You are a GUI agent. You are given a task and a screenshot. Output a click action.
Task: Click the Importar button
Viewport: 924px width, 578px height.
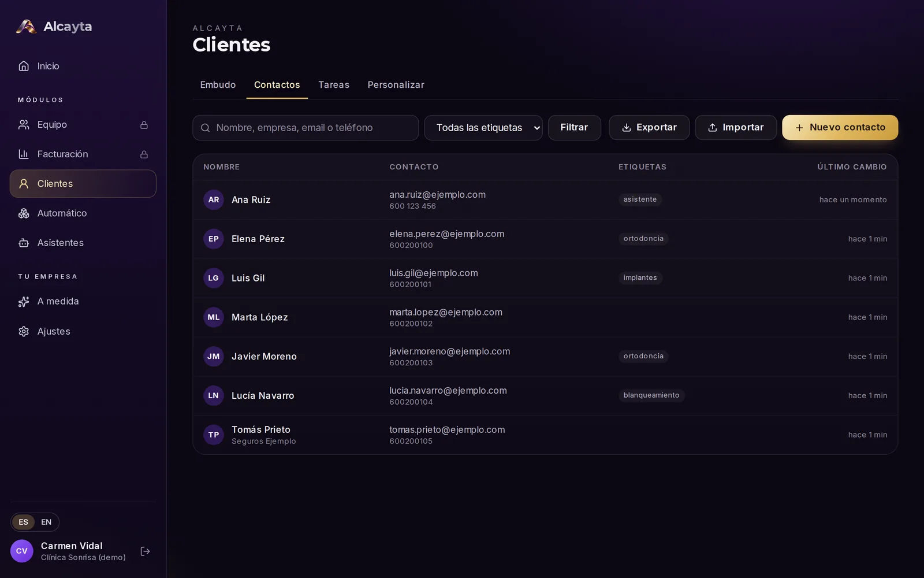tap(736, 127)
